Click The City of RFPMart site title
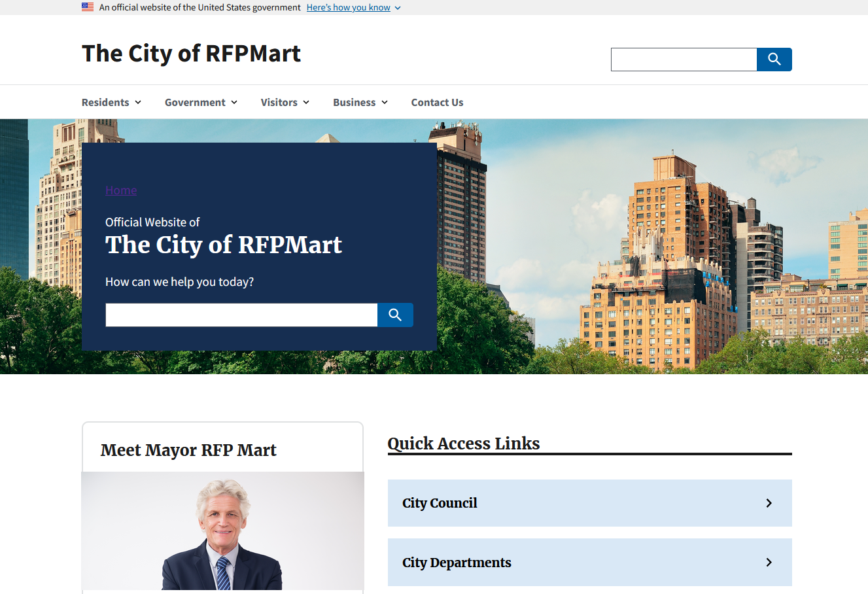Screen dimensions: 868x594 (x=191, y=54)
